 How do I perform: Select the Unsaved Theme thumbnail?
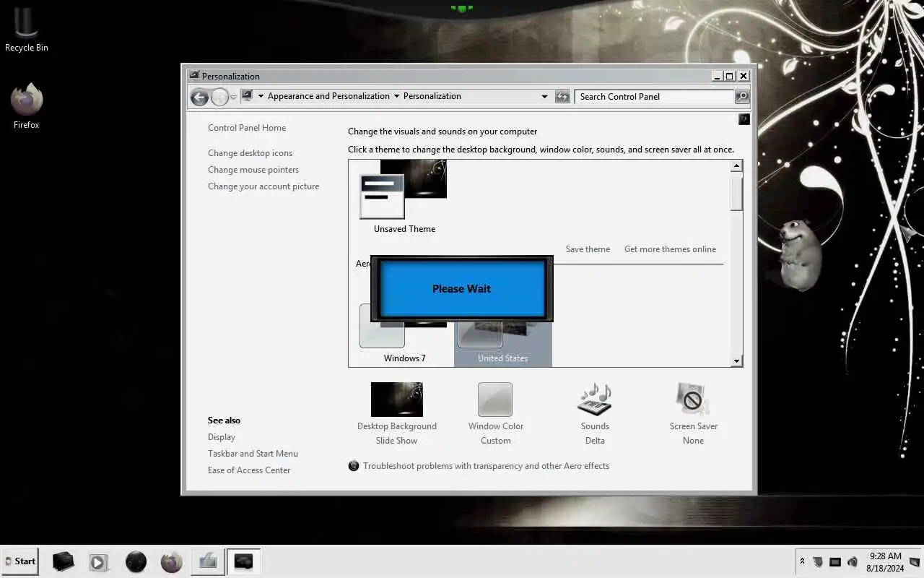pos(404,189)
